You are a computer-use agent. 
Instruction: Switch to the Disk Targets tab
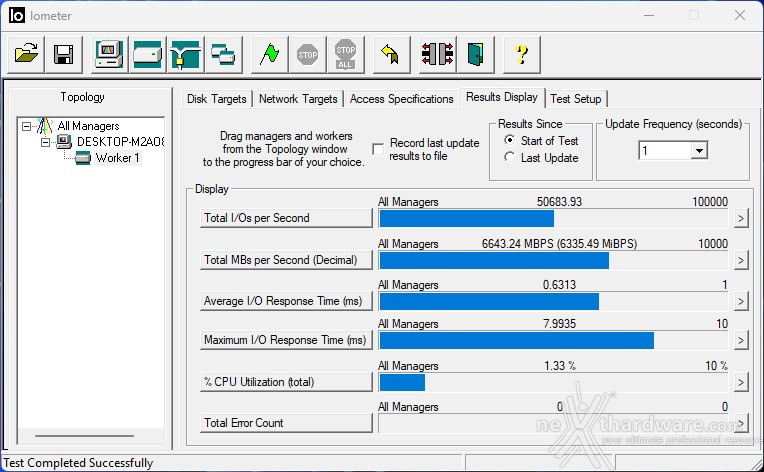(x=216, y=99)
